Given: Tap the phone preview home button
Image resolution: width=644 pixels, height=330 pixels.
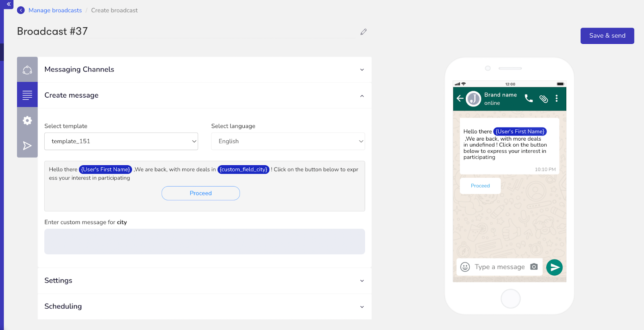Looking at the screenshot, I should tap(510, 299).
